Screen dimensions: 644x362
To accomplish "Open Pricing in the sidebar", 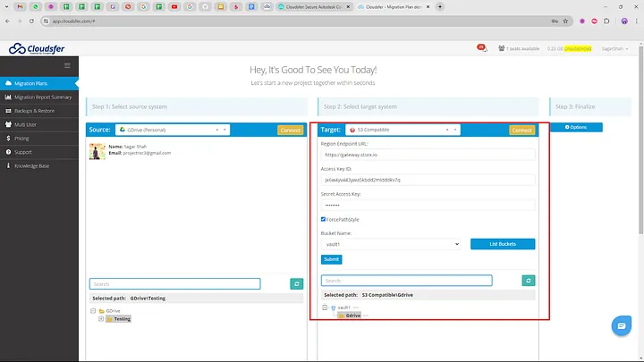I will (39, 139).
